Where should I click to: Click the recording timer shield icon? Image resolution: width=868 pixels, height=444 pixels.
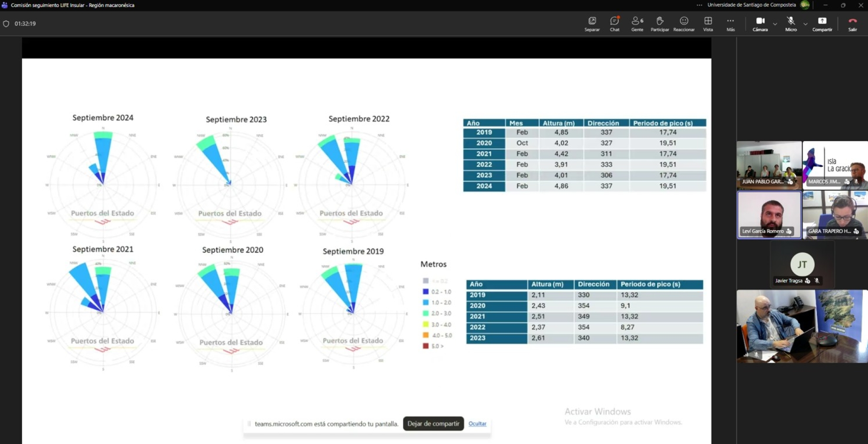coord(6,23)
